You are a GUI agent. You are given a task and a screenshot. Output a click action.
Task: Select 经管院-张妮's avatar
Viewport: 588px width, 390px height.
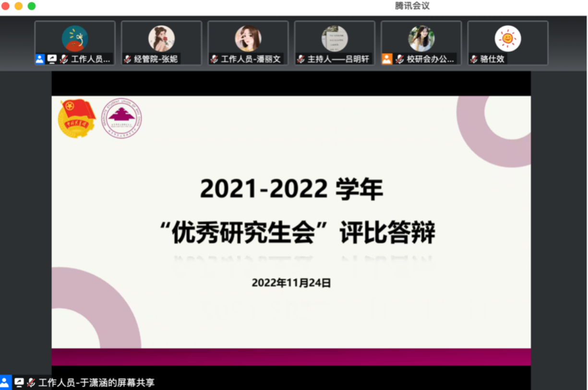[161, 38]
